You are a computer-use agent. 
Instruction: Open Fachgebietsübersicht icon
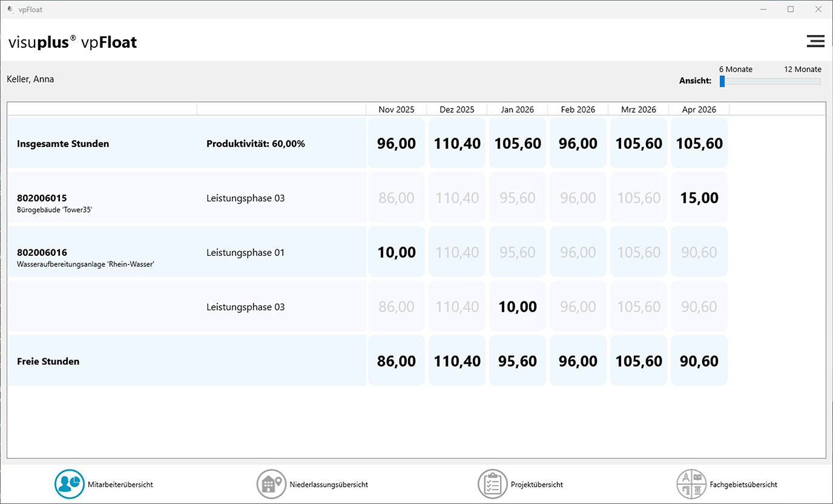(691, 484)
